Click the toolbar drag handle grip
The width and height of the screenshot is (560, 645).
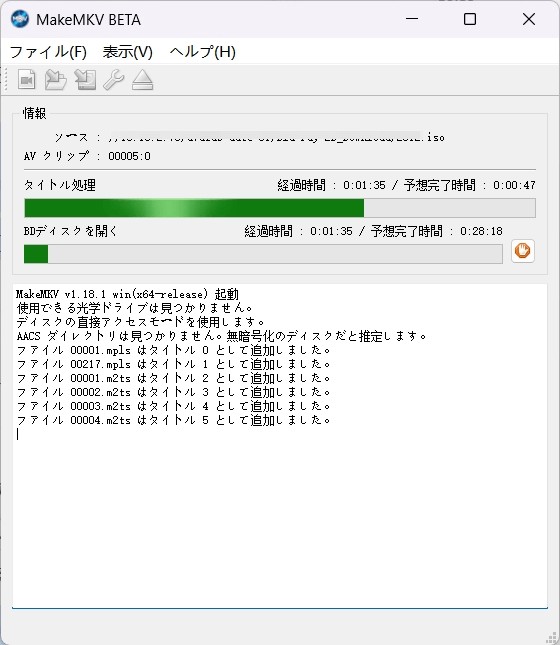click(x=5, y=80)
